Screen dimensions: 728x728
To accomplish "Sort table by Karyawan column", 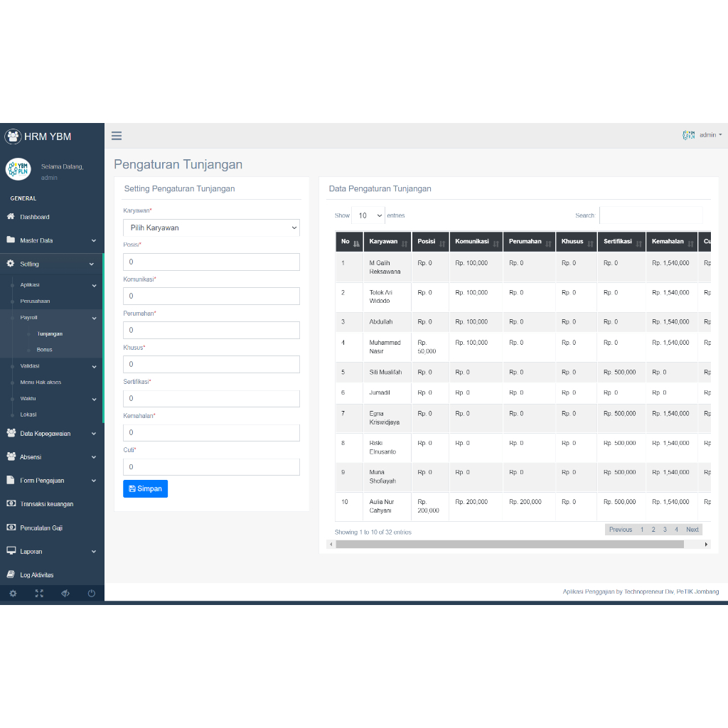I will tap(387, 242).
